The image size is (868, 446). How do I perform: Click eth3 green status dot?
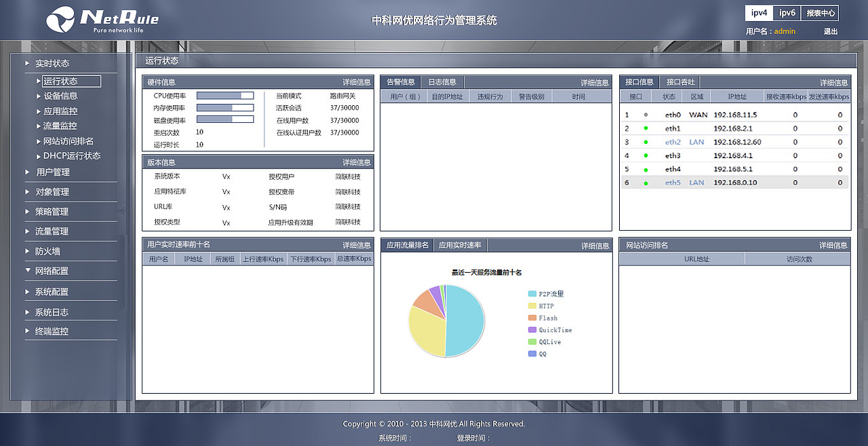pos(646,155)
